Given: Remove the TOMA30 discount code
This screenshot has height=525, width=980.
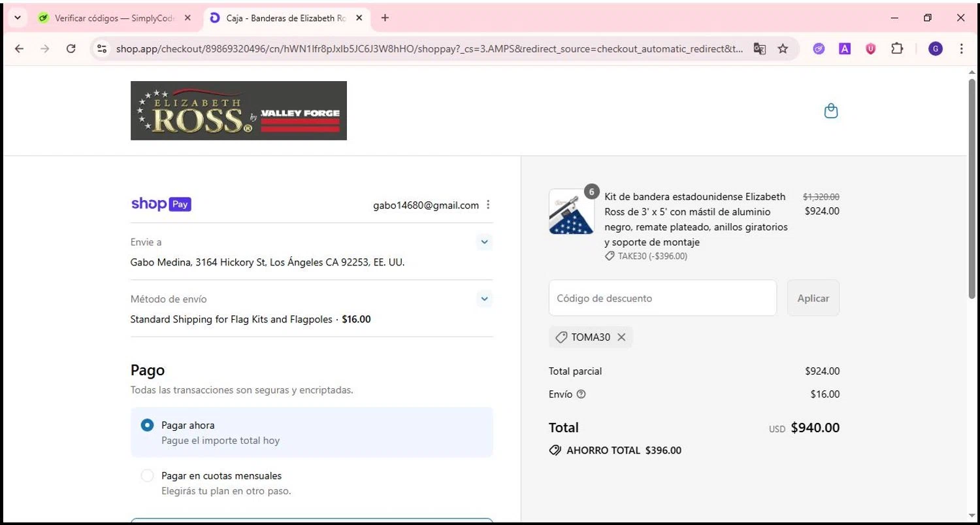Looking at the screenshot, I should [621, 337].
